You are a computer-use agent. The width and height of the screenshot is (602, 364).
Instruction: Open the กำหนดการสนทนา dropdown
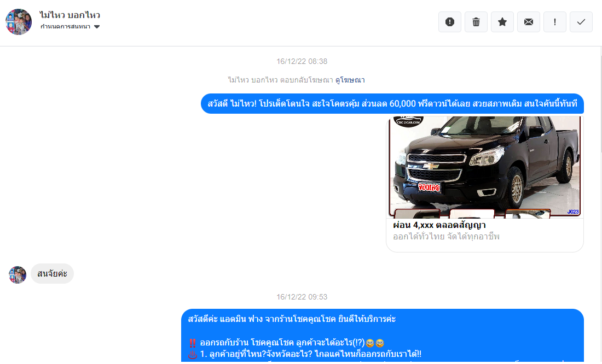point(70,26)
